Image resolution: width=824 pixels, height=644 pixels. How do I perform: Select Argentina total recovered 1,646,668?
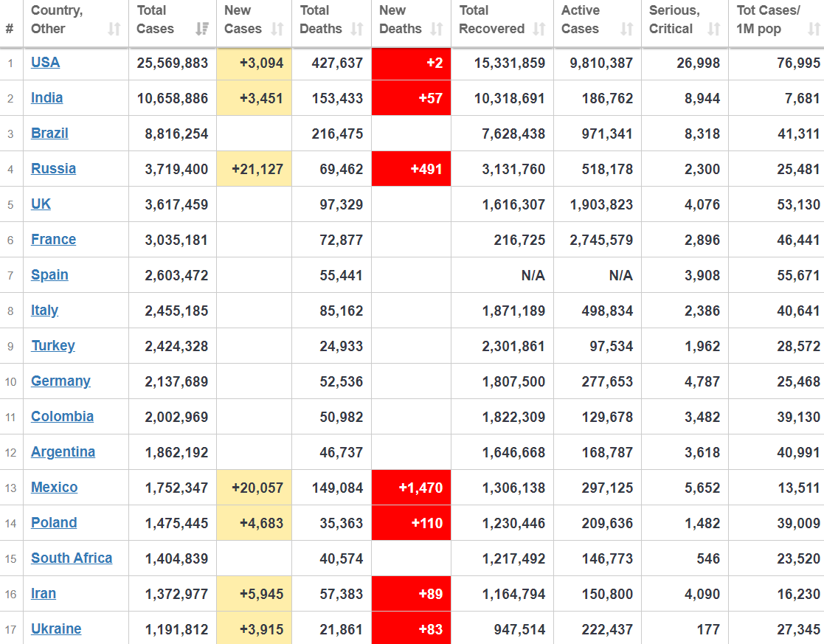[x=513, y=453]
